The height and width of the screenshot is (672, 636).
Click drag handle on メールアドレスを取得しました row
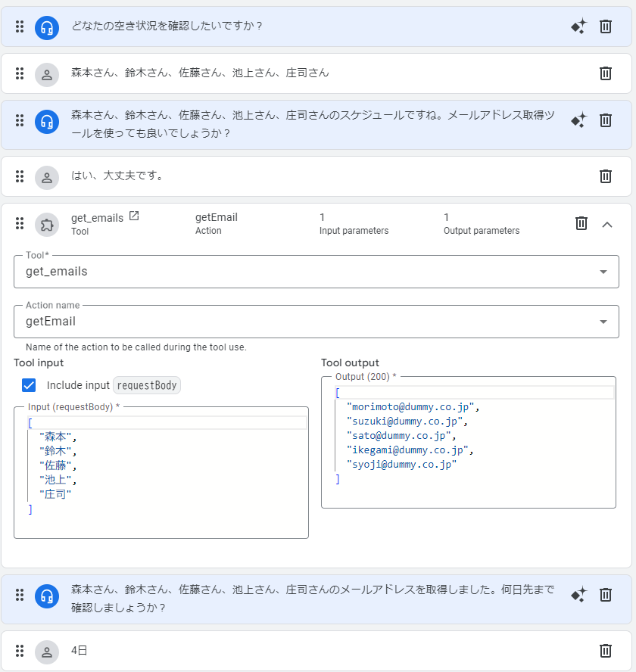pyautogui.click(x=20, y=595)
